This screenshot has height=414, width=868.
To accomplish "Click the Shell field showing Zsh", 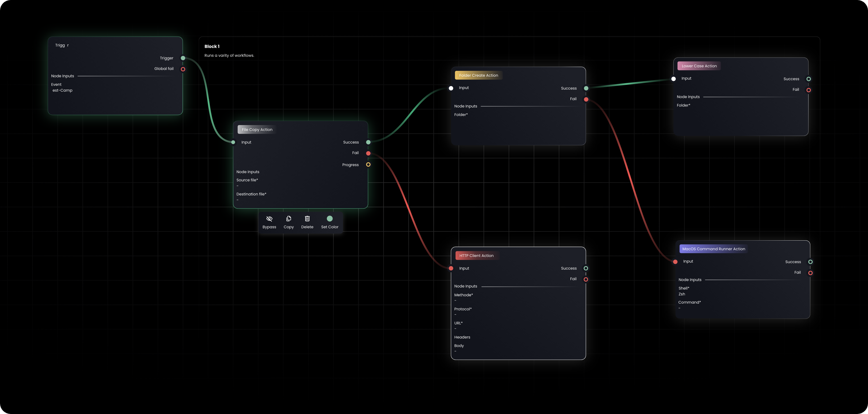I will coord(682,294).
